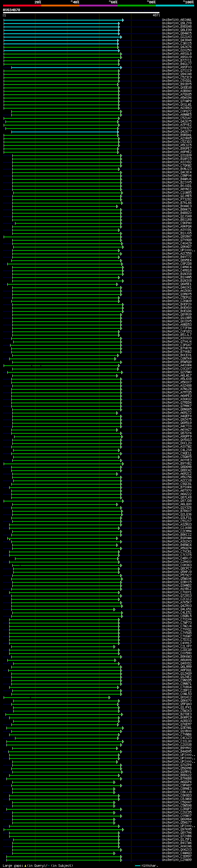Select UniRef100_C5YDD1 label
Image resolution: width=197 pixels, height=868 pixels.
point(177,81)
